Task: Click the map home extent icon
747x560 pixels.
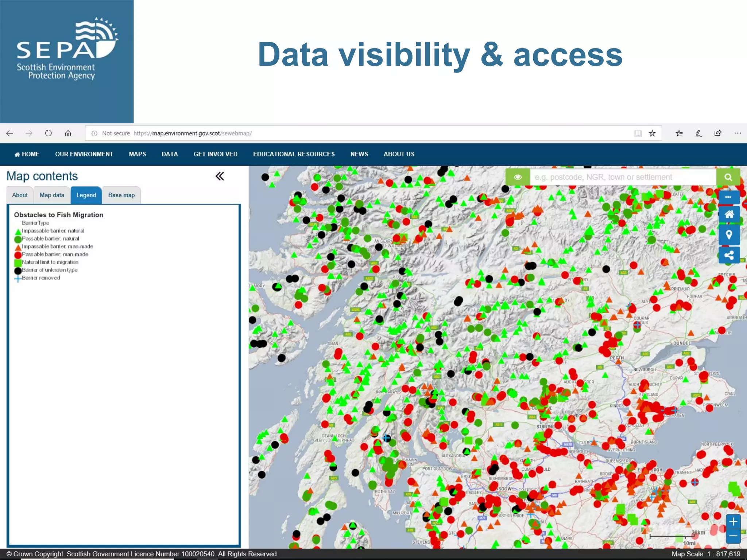Action: coord(729,215)
